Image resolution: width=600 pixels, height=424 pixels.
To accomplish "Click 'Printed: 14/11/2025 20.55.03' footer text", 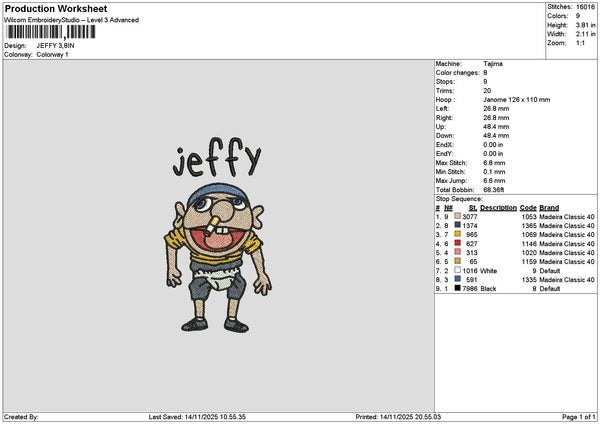I will coord(398,417).
